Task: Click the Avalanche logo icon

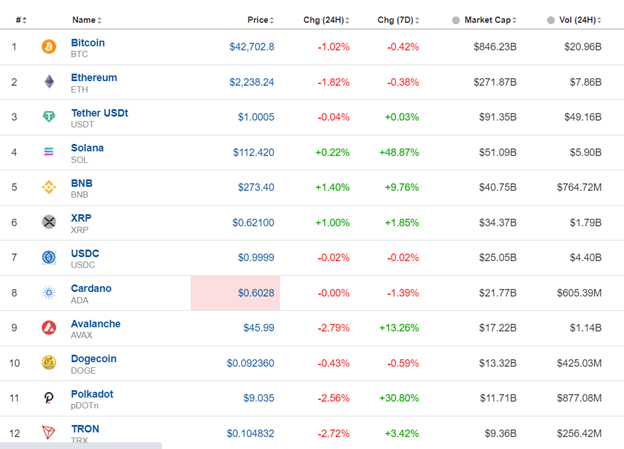Action: pos(49,328)
